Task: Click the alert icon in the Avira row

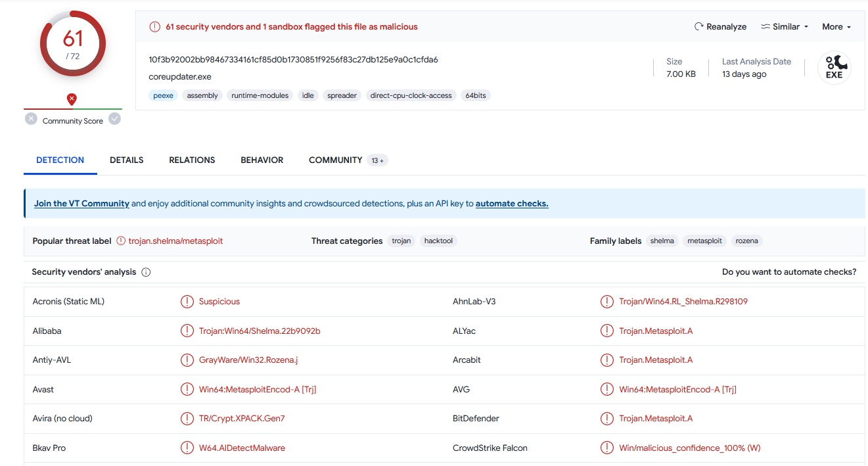Action: point(187,419)
